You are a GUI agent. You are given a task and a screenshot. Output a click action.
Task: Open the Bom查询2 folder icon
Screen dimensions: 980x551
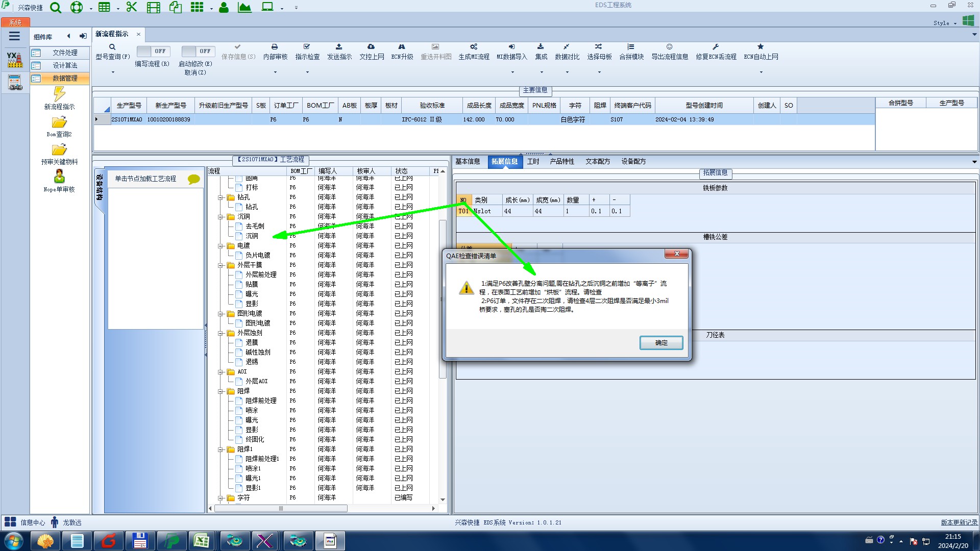[x=59, y=123]
